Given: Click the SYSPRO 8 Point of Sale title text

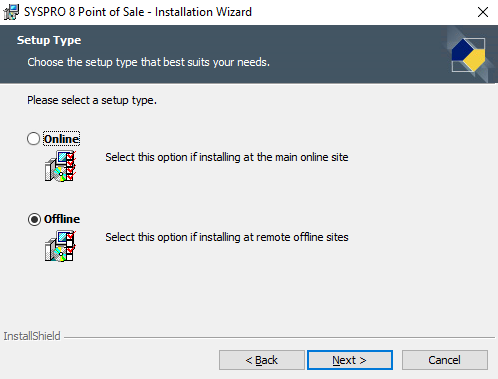Looking at the screenshot, I should point(138,12).
